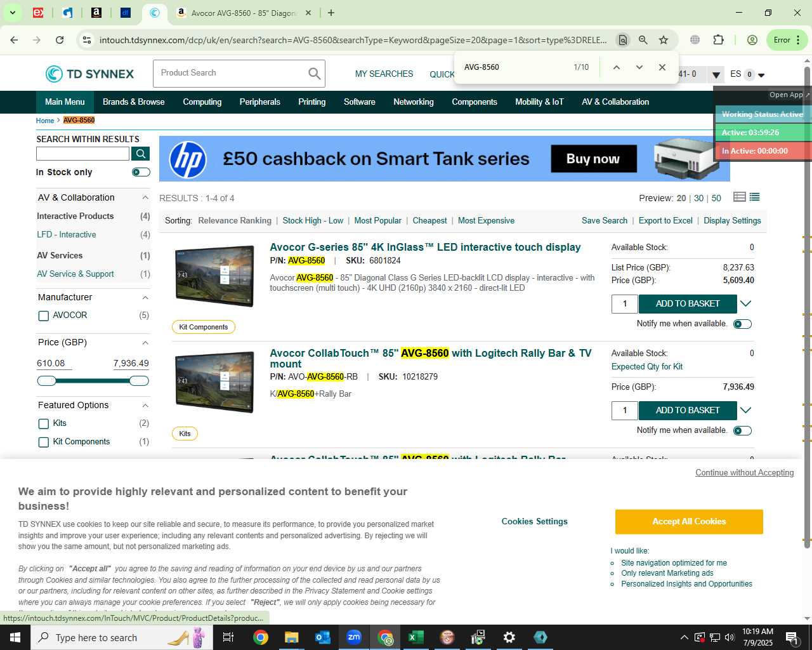Collapse the Price (GBP) filter section
This screenshot has height=650, width=812.
pos(145,343)
